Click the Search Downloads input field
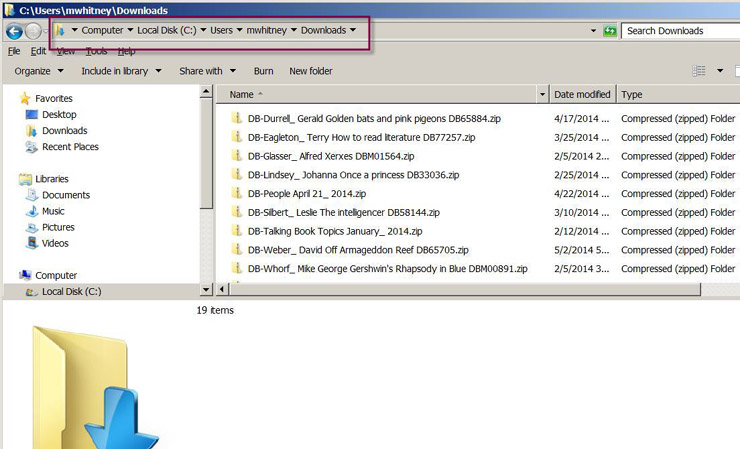This screenshot has width=740, height=449. [x=680, y=31]
